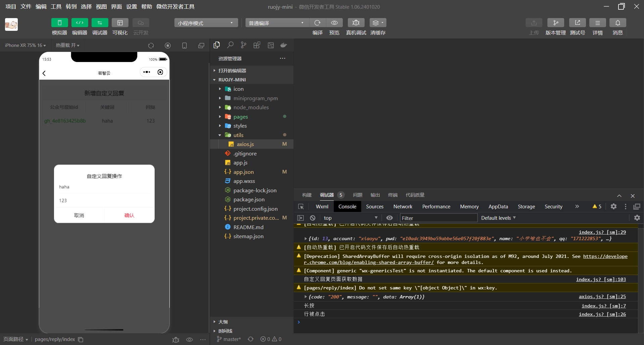Open the extensions icon in the sidebar
Viewport: 644px width, 345px height.
tap(257, 45)
